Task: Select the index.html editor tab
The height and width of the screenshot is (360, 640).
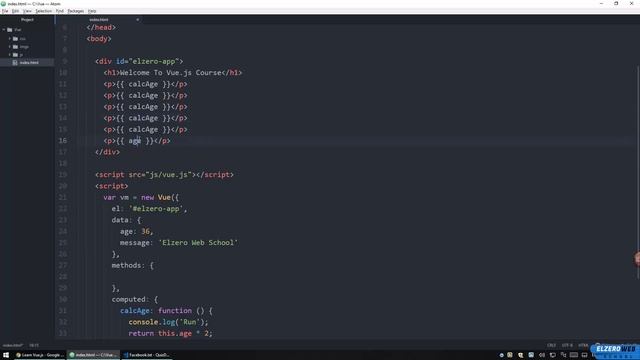Action: pos(99,20)
